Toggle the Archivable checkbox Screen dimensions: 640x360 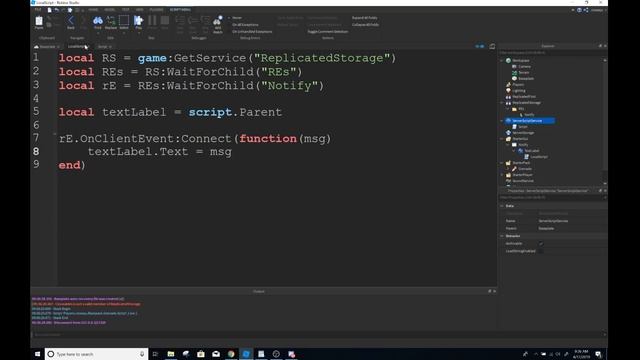(541, 244)
